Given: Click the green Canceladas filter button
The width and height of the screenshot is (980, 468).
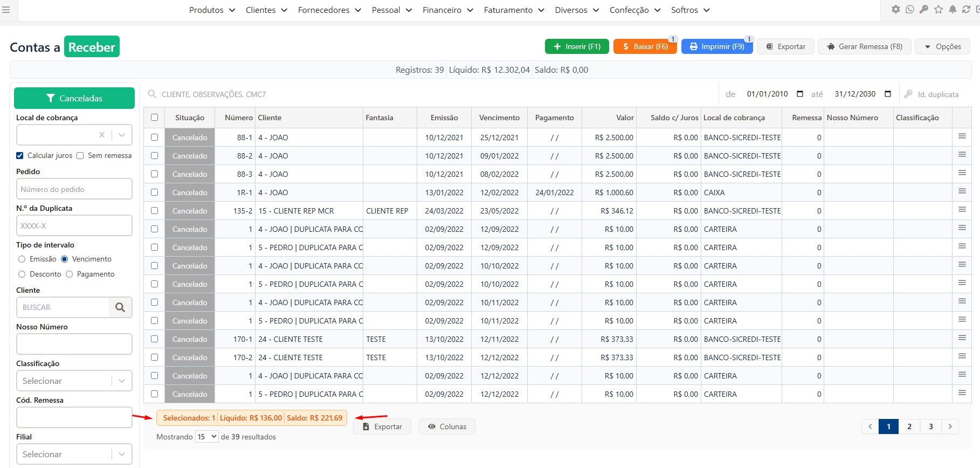Looking at the screenshot, I should tap(74, 98).
